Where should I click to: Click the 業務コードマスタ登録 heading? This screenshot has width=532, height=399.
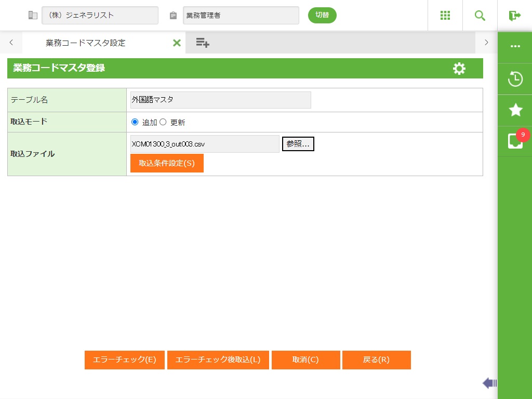[x=59, y=68]
